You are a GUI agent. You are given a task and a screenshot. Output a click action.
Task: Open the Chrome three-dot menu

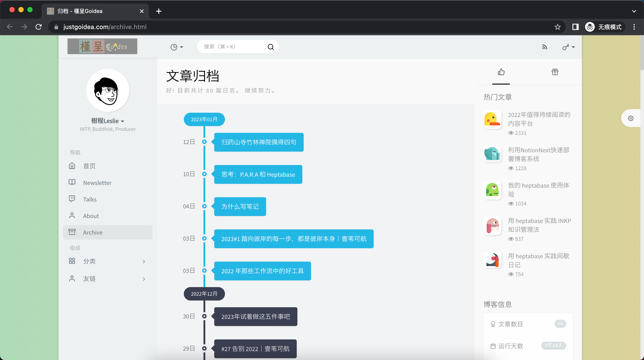click(634, 27)
